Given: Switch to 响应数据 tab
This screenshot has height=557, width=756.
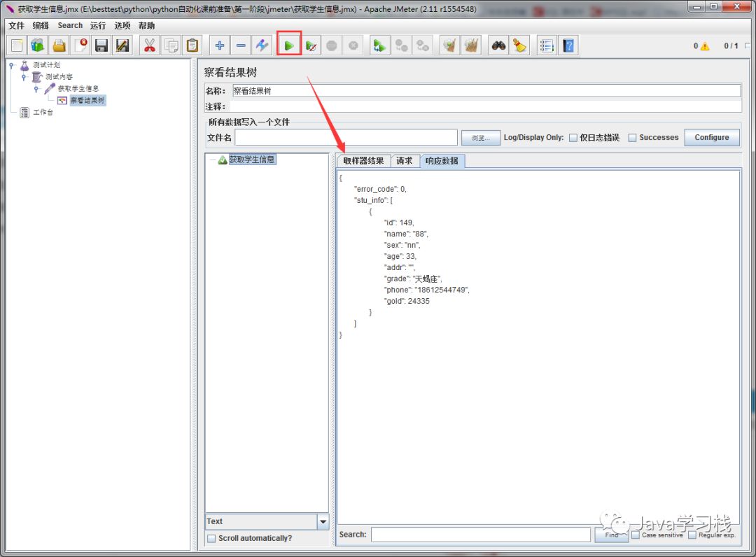Looking at the screenshot, I should [442, 161].
